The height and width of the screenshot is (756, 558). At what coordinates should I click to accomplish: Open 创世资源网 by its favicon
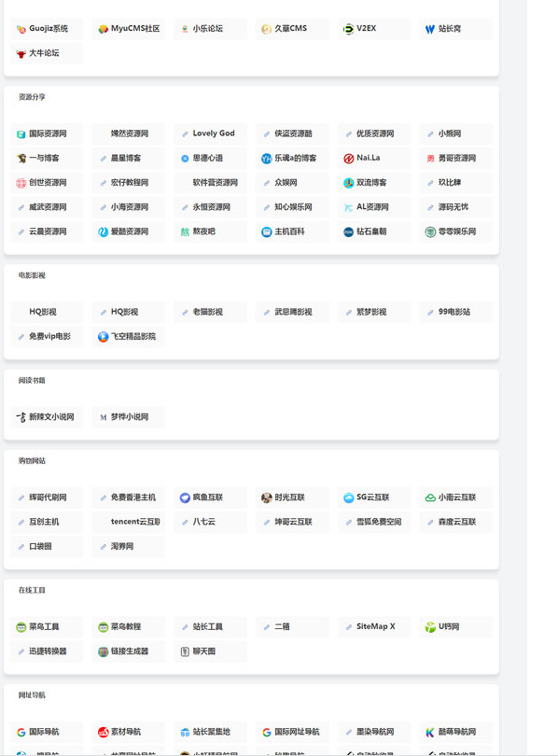21,183
